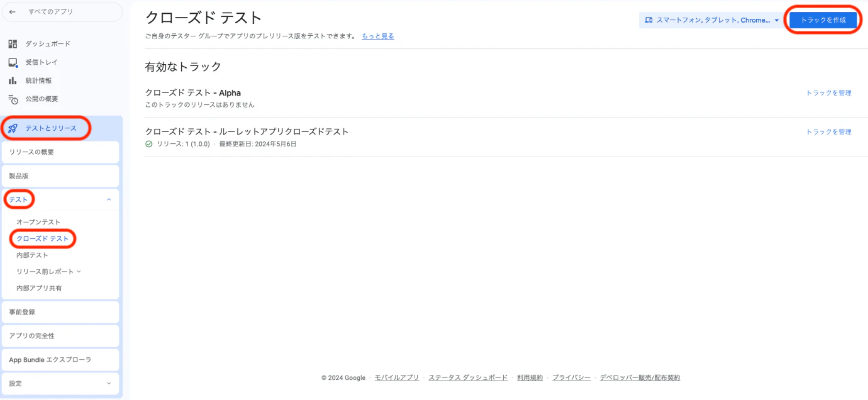
Task: Open 受信トレイ in sidebar
Action: pos(42,62)
